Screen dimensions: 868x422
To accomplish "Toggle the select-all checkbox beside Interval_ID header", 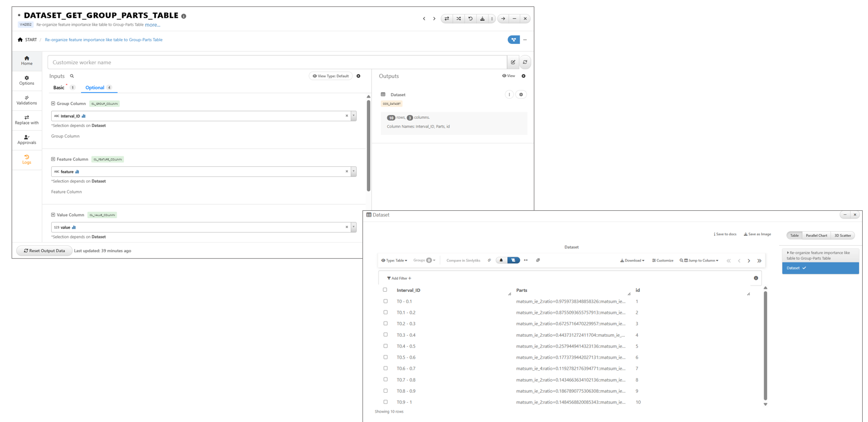I will 385,290.
